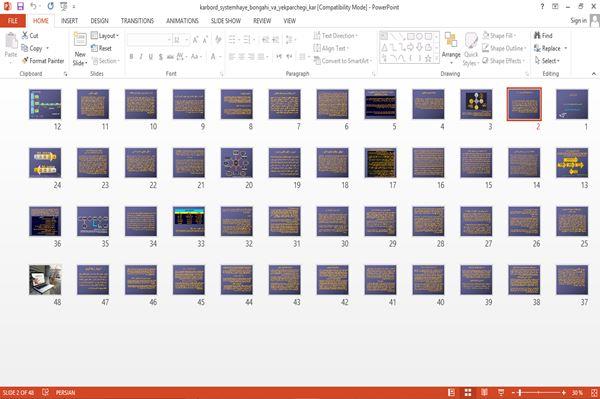Screen dimensions: 600x399
Task: Switch to Reading View from status bar
Action: point(484,392)
